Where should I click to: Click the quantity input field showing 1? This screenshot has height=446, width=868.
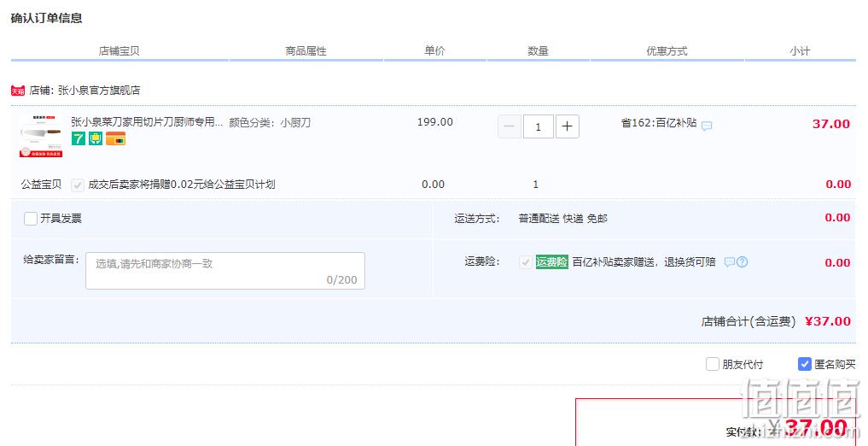click(x=538, y=126)
